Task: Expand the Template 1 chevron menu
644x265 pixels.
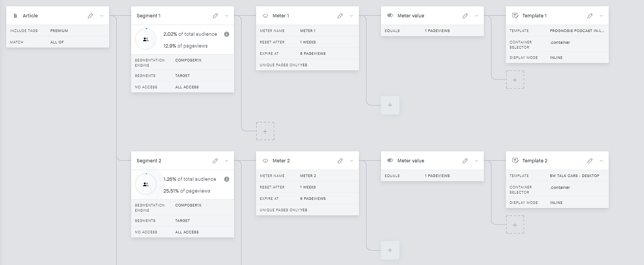Action: (601, 16)
